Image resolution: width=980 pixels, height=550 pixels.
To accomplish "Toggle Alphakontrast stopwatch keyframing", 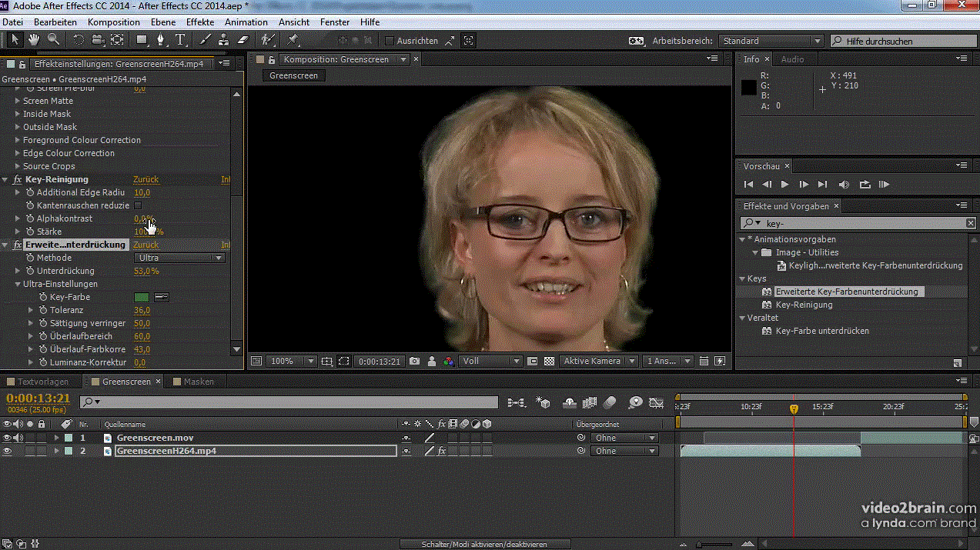I will [x=31, y=218].
